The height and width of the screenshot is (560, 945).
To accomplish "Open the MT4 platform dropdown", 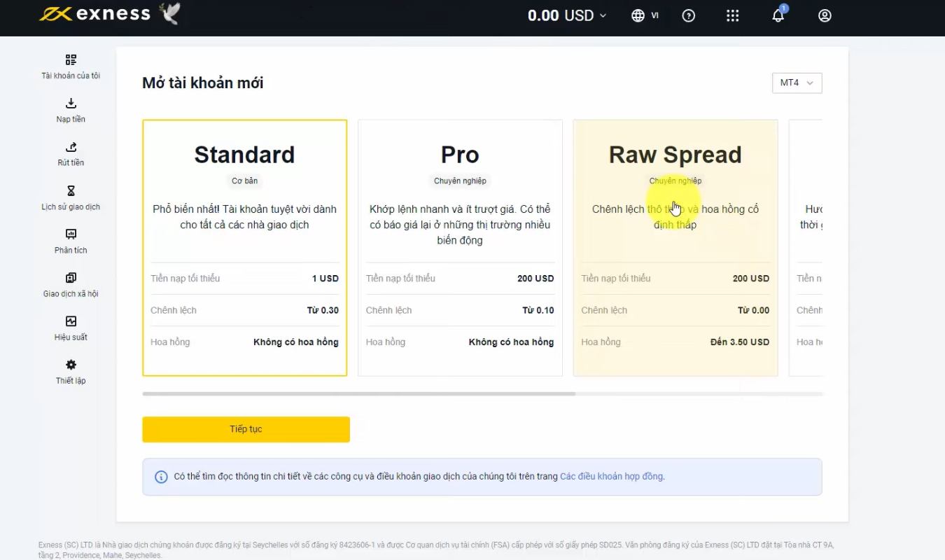I will (x=797, y=83).
